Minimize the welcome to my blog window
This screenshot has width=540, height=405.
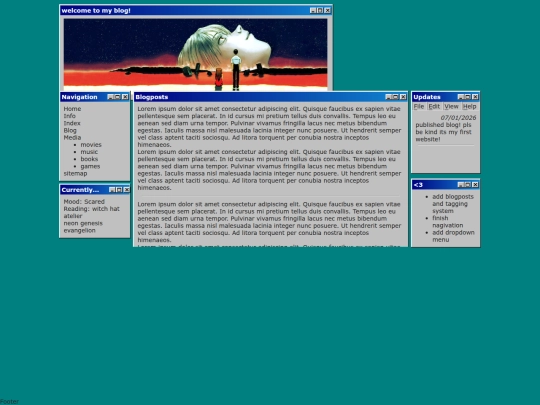pos(313,11)
